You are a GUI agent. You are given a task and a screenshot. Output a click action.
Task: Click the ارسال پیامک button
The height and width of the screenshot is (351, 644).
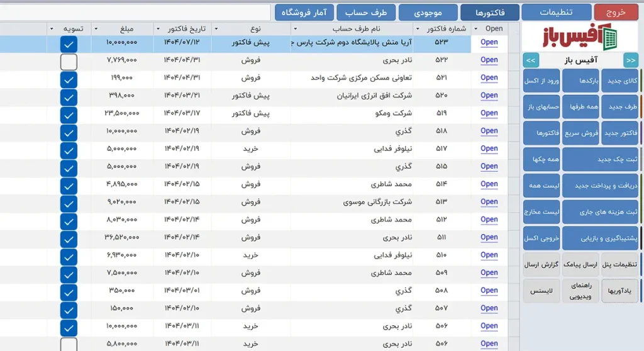(x=580, y=265)
